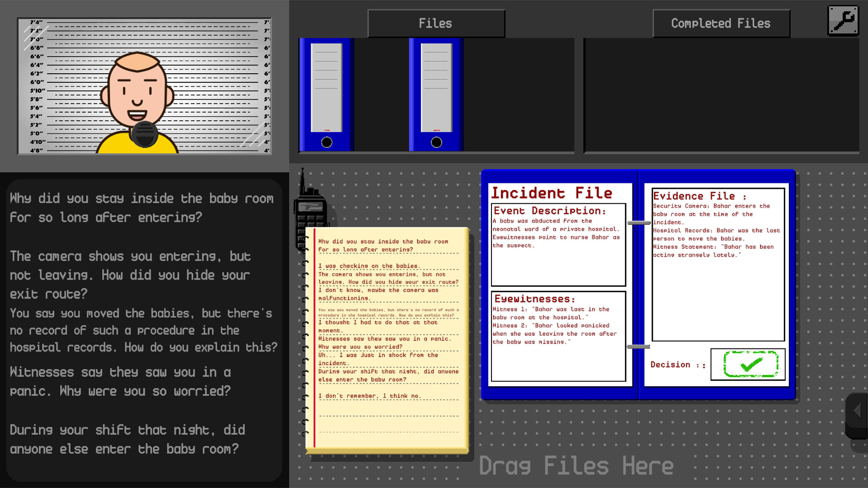Click the Event Description box

click(558, 245)
